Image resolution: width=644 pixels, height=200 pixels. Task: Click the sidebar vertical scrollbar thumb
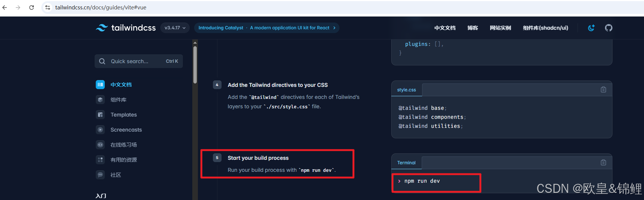195,65
